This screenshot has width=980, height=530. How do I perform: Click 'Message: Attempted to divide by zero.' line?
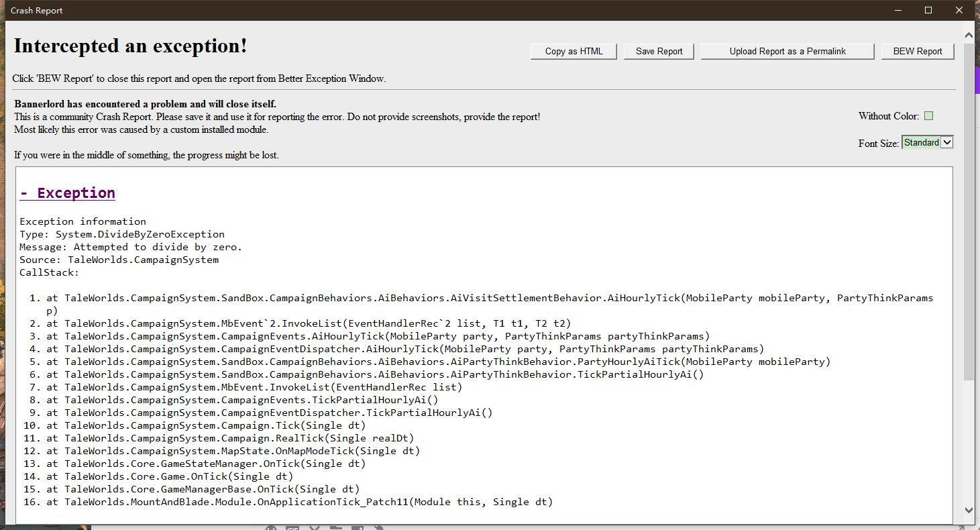131,247
